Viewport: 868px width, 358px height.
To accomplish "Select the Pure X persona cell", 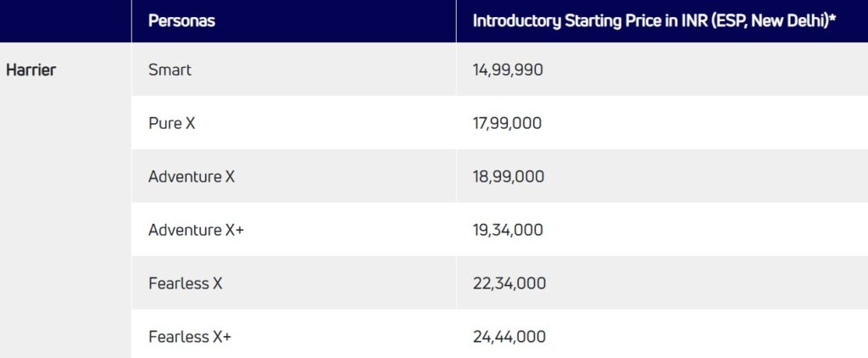I will tap(172, 124).
